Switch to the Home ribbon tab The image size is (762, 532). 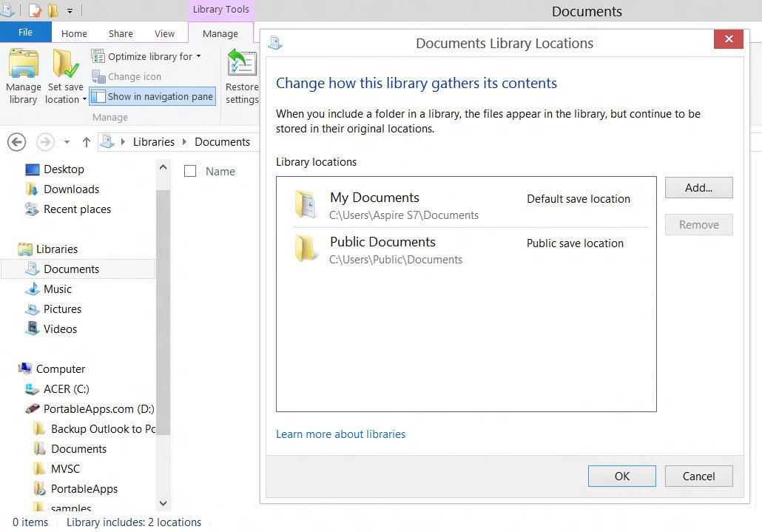(74, 33)
